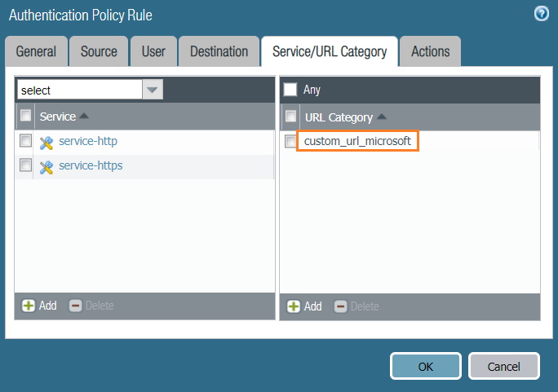Check the service-http row checkbox
Image resolution: width=558 pixels, height=392 pixels.
25,141
